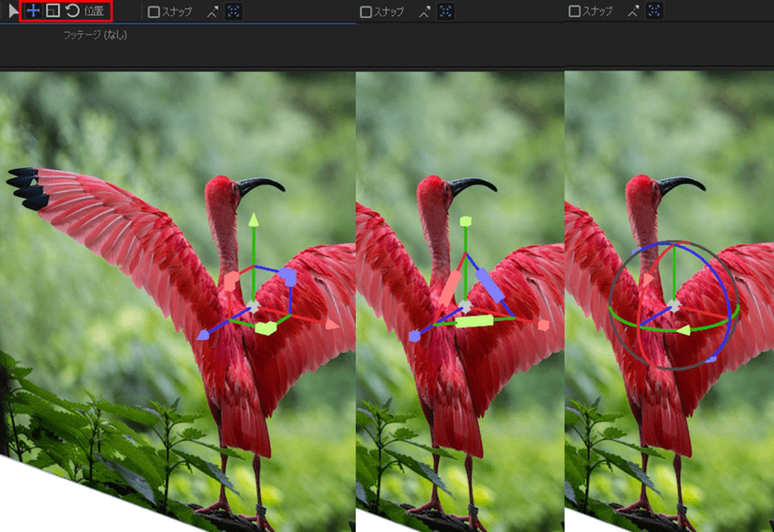Image resolution: width=774 pixels, height=532 pixels.
Task: Click green Y-axis arrow of position gizmo
Action: point(253,220)
